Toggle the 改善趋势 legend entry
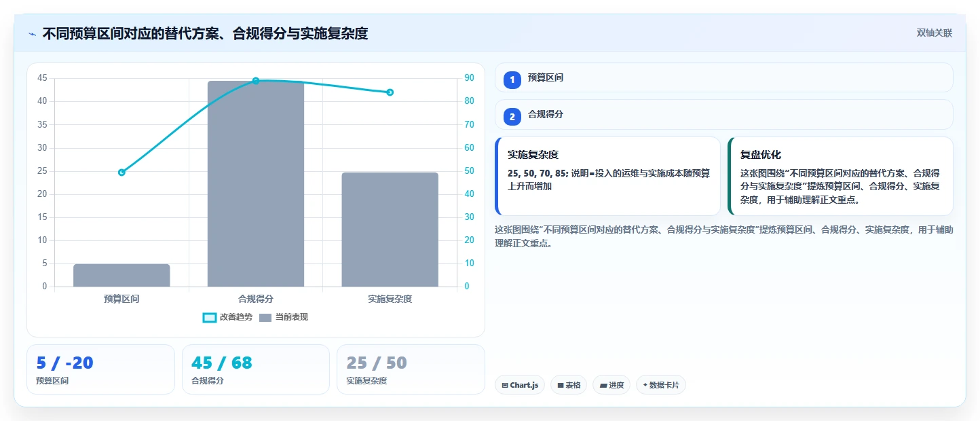This screenshot has height=421, width=980. pos(228,317)
